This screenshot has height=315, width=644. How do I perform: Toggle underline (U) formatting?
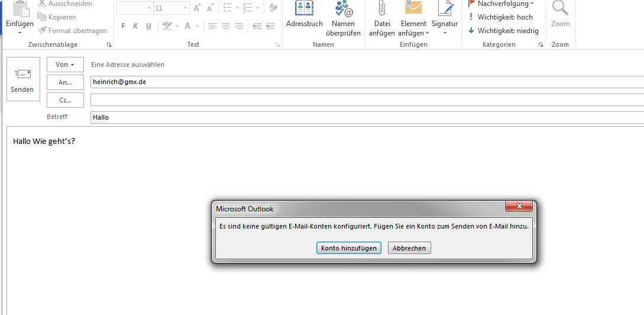[x=148, y=26]
